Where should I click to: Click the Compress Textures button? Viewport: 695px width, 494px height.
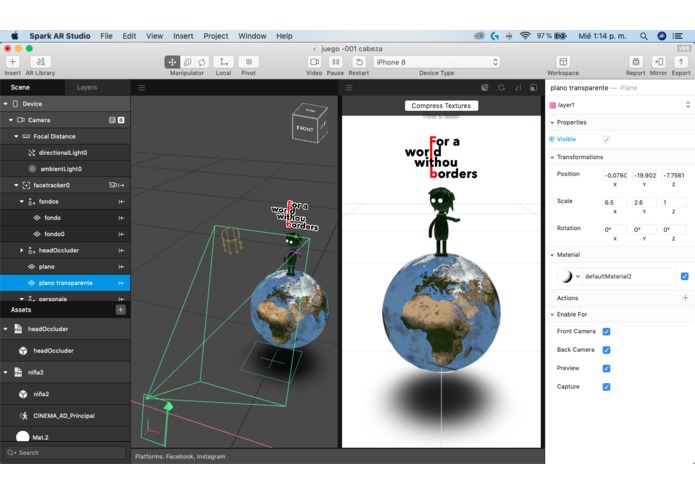(441, 105)
